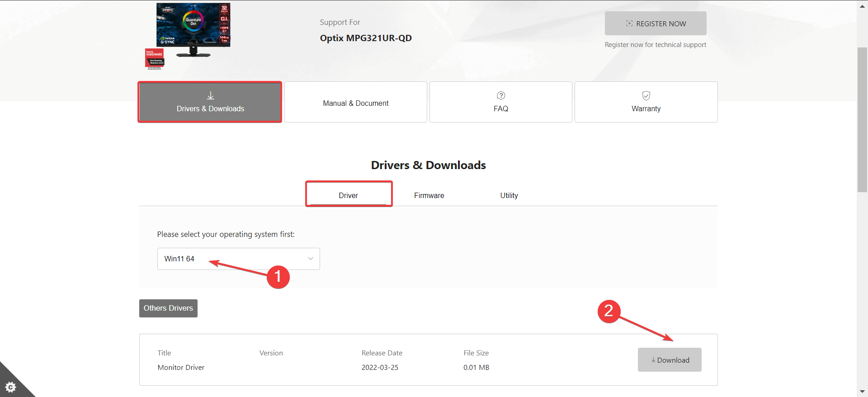Open the Drivers & Downloads section
The image size is (868, 397).
pyautogui.click(x=210, y=102)
